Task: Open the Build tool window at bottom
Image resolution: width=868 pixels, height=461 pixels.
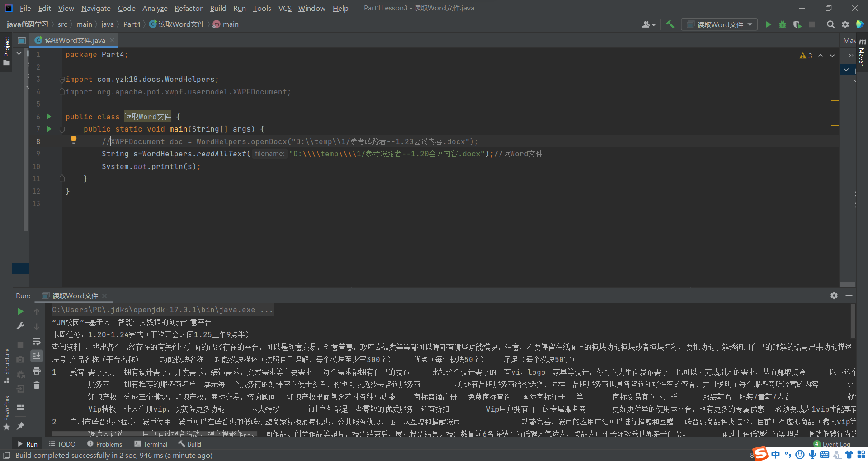Action: point(189,444)
